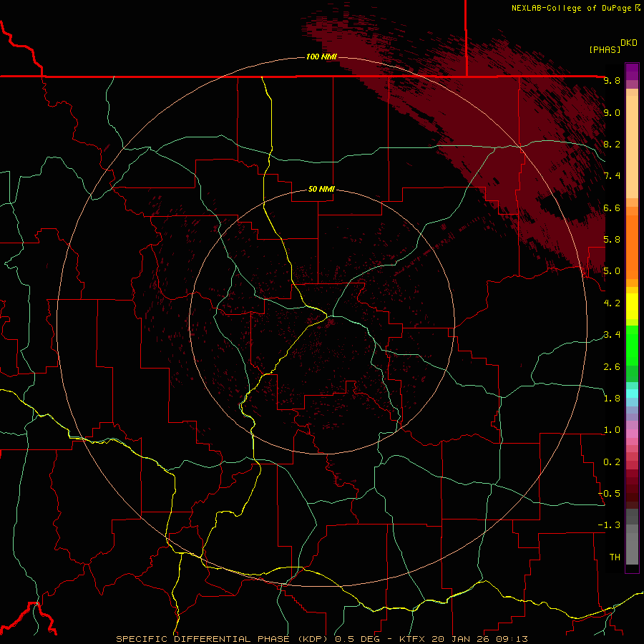Click the 8.2 legend value
This screenshot has width=644, height=644.
coord(612,144)
